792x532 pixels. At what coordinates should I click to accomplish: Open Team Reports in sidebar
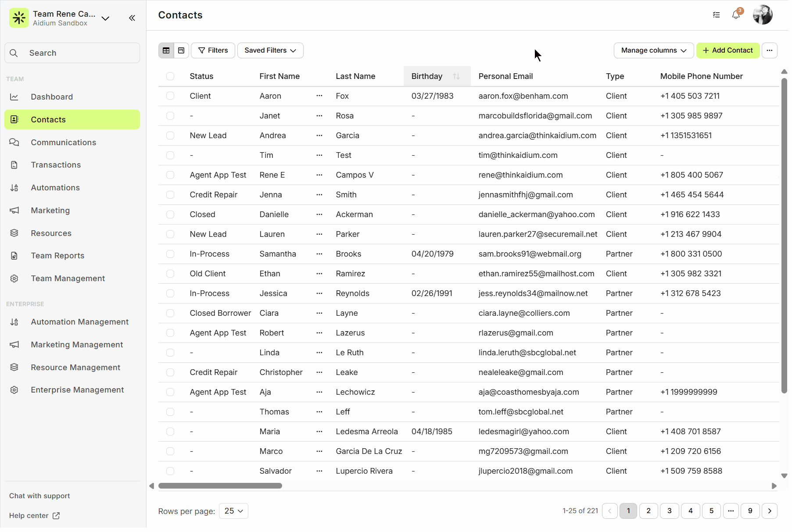point(57,256)
